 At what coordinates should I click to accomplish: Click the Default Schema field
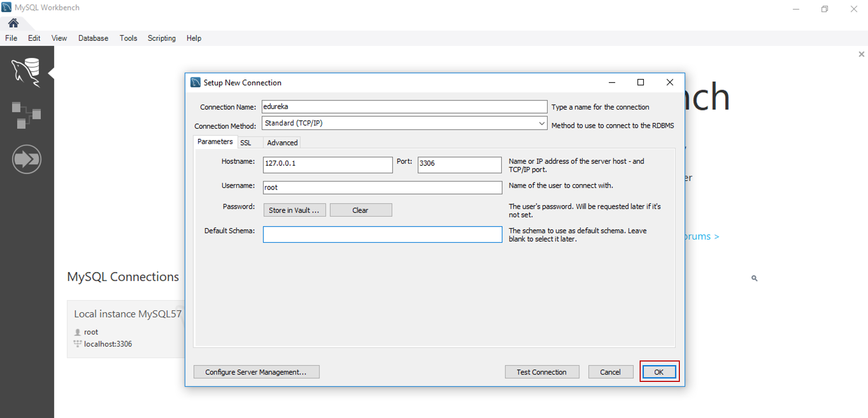tap(383, 234)
